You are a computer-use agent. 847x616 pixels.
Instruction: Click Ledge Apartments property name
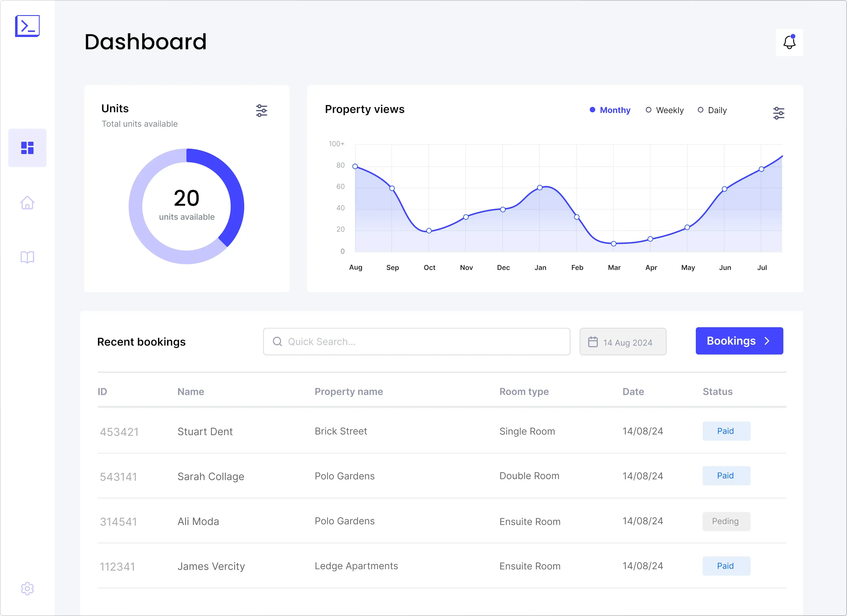(357, 566)
